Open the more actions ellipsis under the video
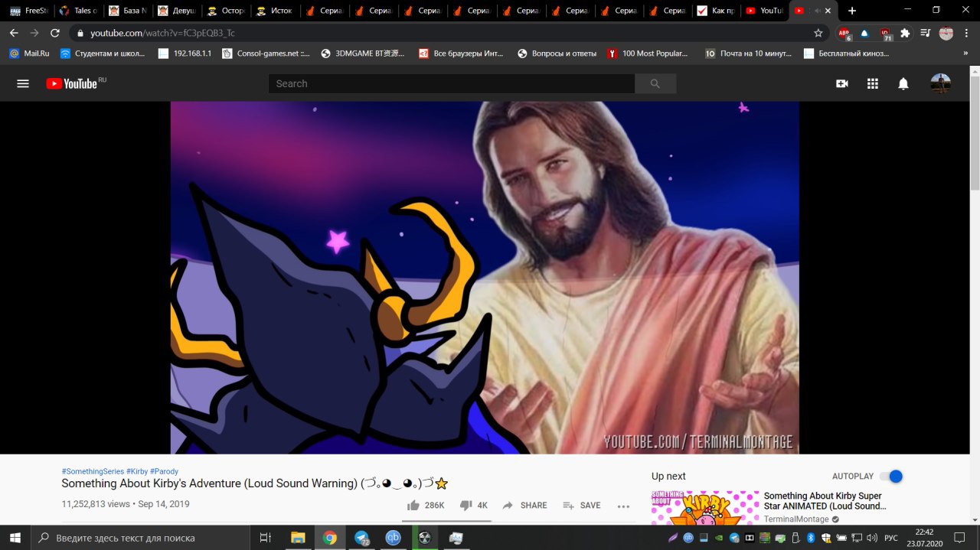This screenshot has width=980, height=550. click(623, 506)
